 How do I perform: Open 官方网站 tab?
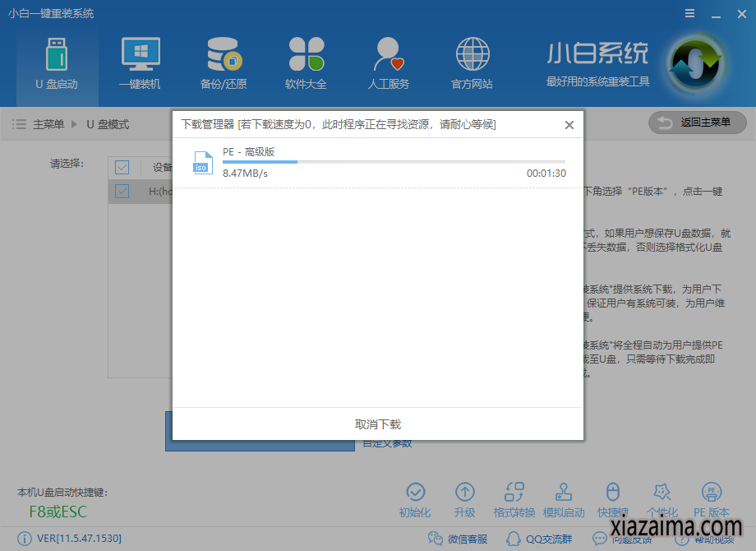pos(472,63)
